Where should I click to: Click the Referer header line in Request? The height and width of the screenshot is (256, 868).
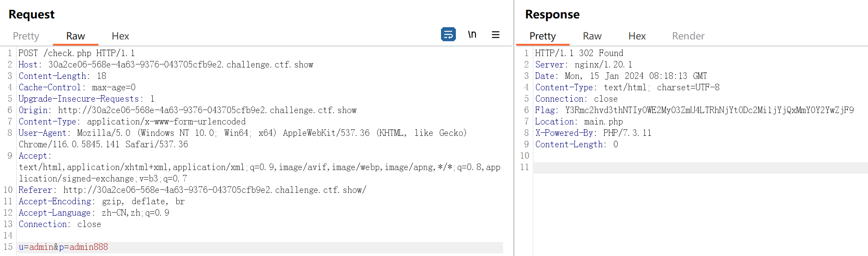pos(192,190)
